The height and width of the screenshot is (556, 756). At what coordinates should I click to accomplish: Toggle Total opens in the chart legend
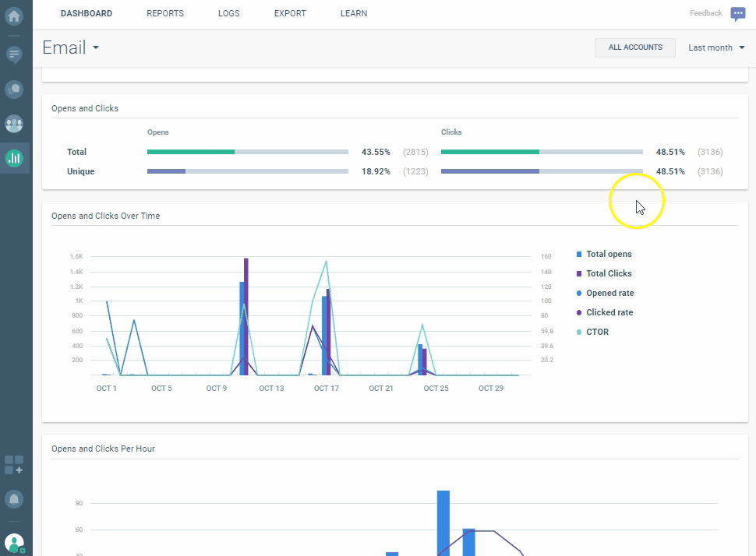[608, 254]
